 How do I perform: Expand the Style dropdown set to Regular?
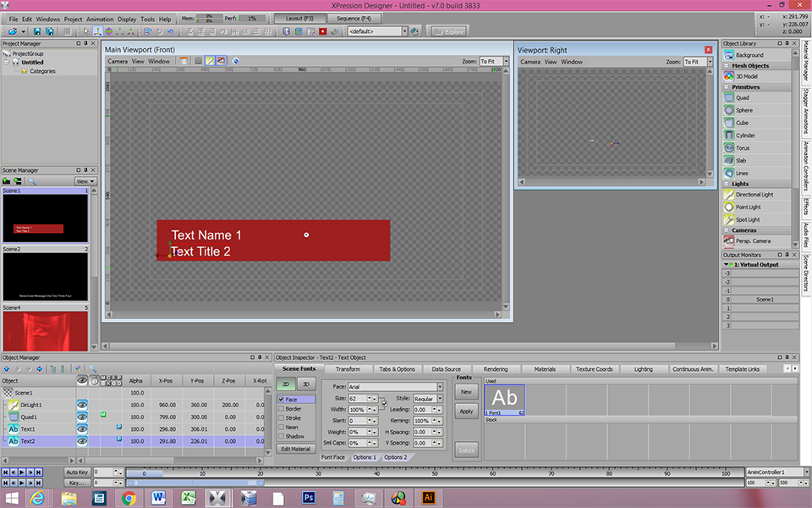439,399
